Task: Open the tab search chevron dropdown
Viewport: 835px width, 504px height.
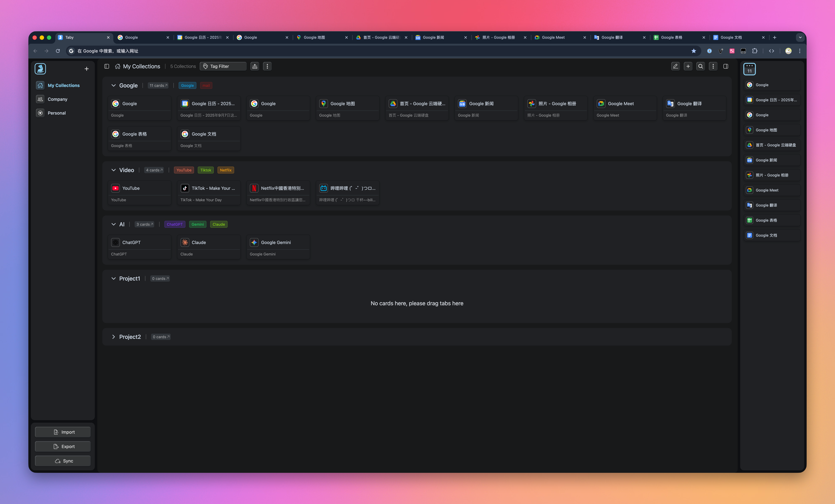Action: click(x=800, y=38)
